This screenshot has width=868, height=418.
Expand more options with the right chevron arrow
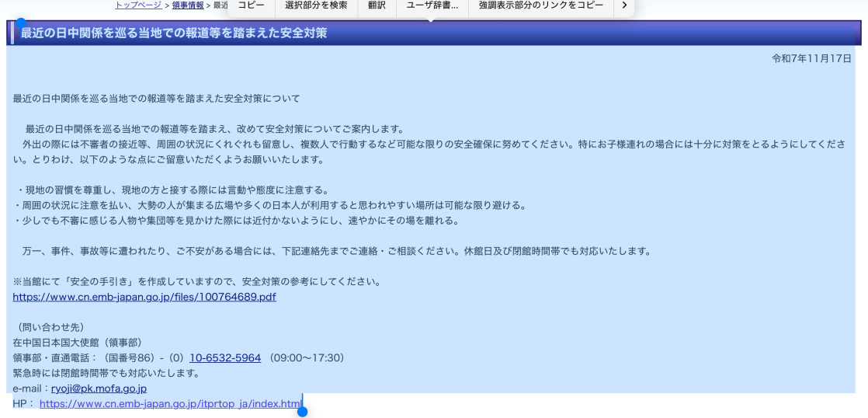click(x=623, y=5)
